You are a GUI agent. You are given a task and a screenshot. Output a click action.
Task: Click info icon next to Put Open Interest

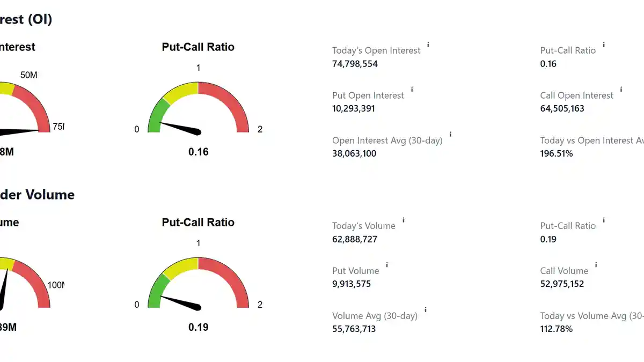click(x=412, y=90)
